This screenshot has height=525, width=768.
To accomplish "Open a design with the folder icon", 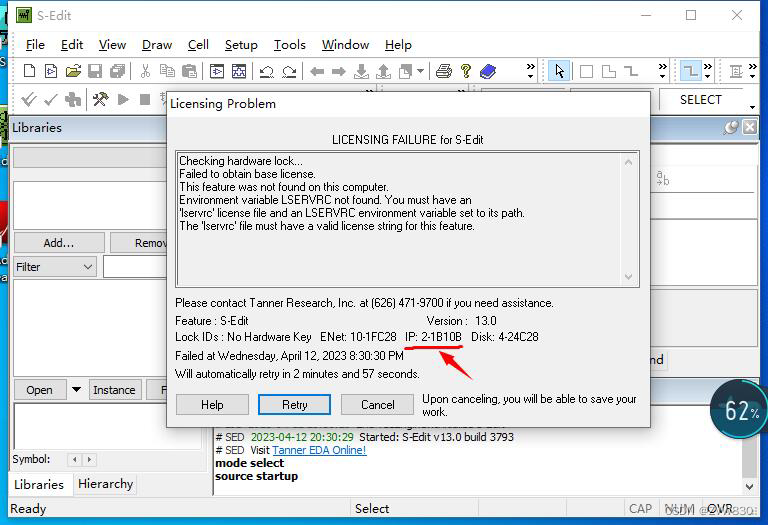I will coord(73,71).
